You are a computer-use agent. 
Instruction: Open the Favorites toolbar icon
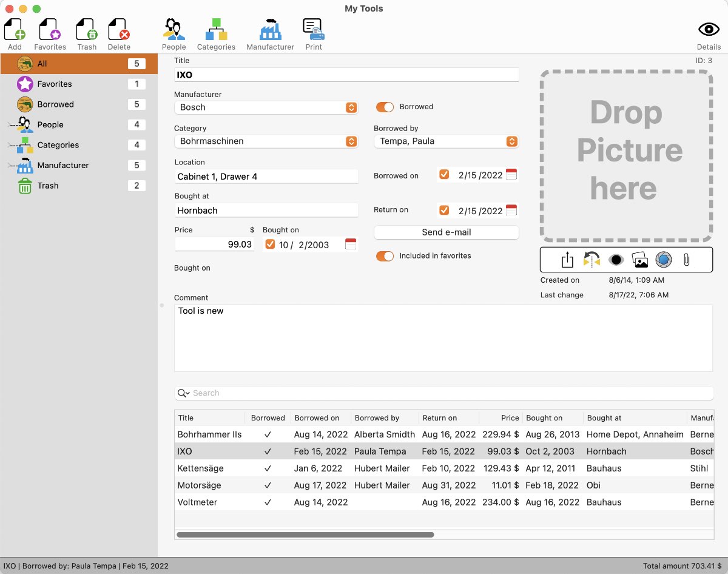50,29
